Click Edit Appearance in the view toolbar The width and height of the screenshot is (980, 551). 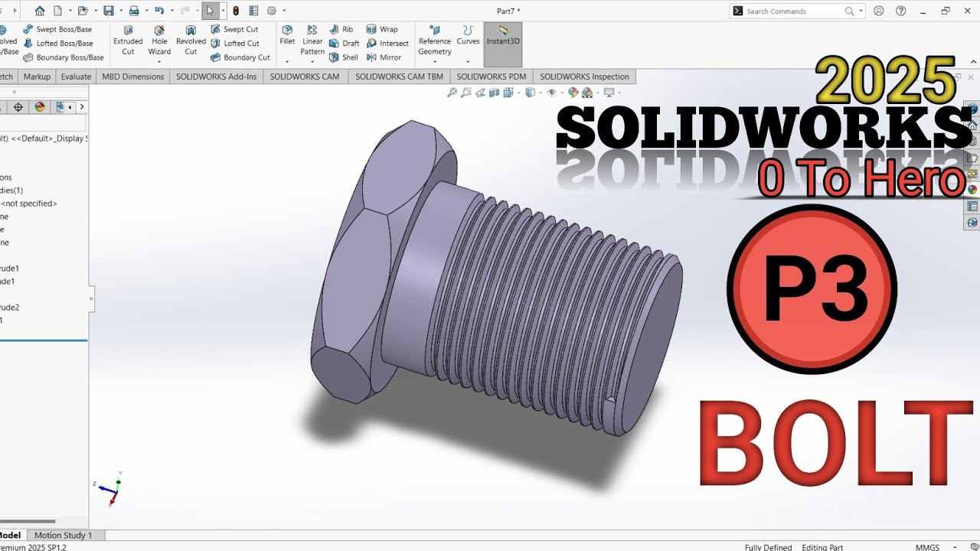(x=573, y=93)
